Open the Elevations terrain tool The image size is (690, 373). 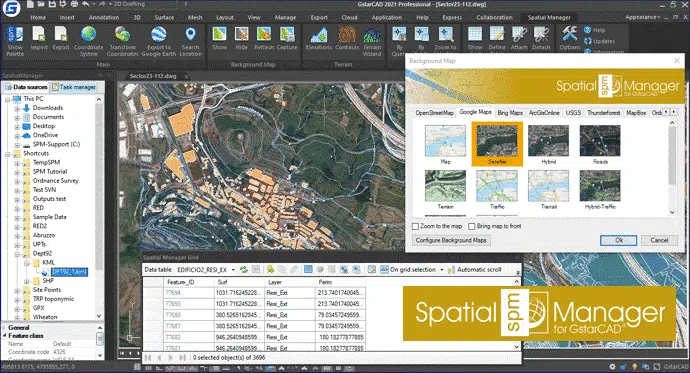[x=319, y=38]
